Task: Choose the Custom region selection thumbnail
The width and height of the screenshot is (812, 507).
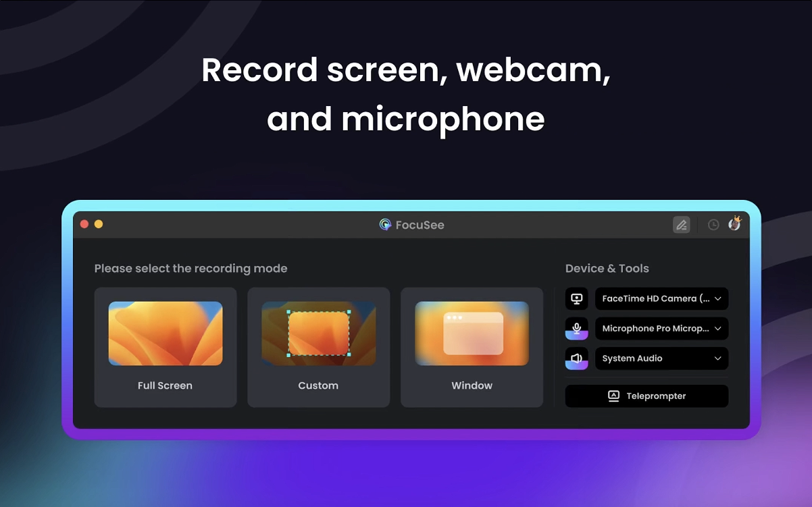Action: 319,333
